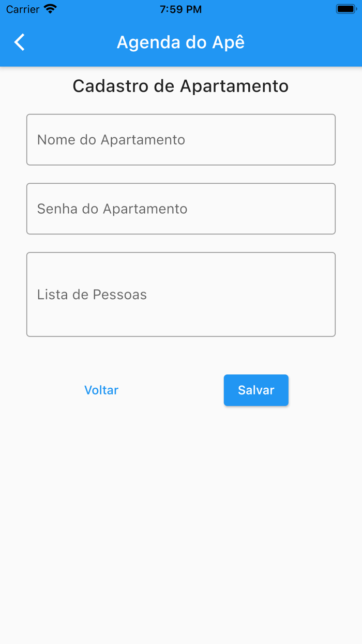Return to previous screen via Voltar

point(101,390)
